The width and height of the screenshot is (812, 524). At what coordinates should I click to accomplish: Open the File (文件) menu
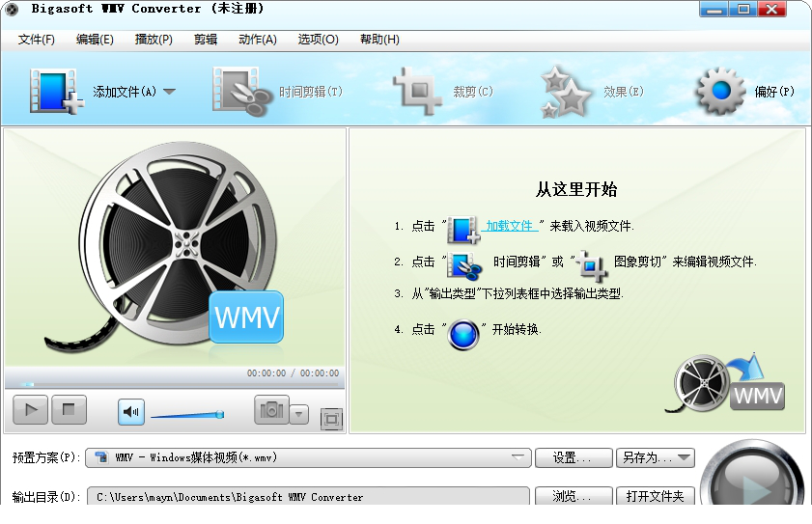[x=37, y=40]
